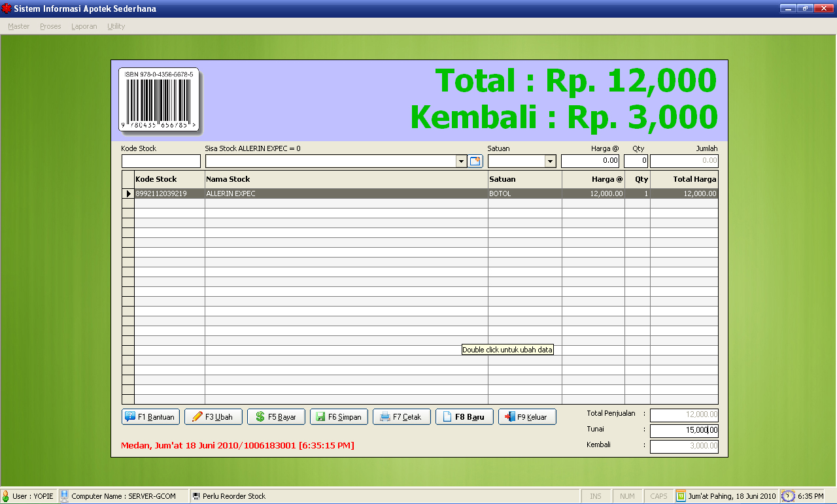Click the Nama Stock column header
This screenshot has width=837, height=504.
pos(346,179)
